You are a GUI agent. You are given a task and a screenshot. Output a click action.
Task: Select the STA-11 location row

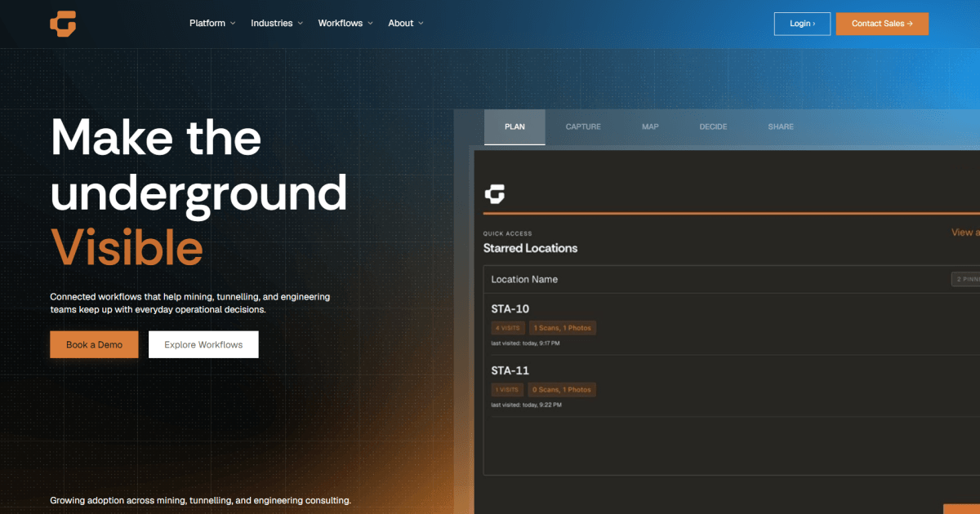[x=732, y=386]
